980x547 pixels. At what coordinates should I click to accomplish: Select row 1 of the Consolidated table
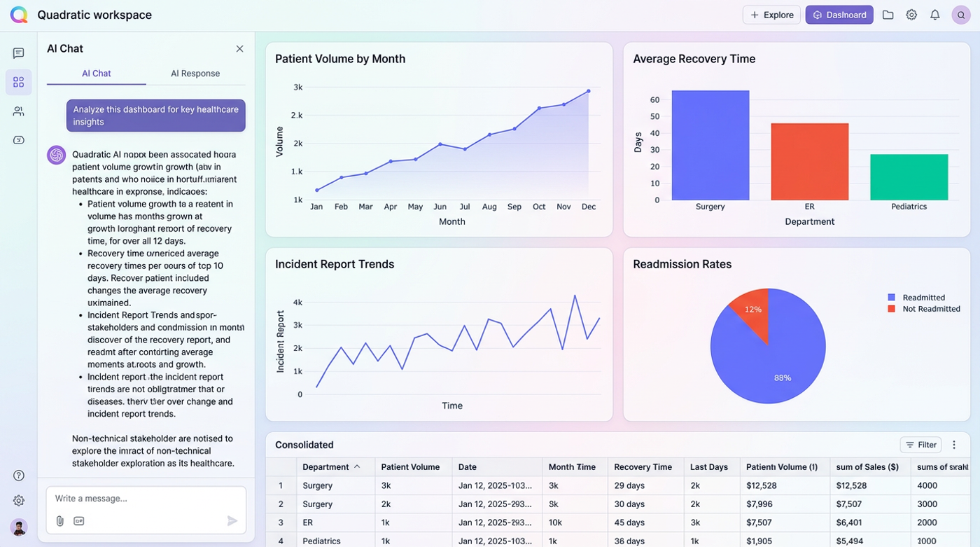click(x=281, y=485)
